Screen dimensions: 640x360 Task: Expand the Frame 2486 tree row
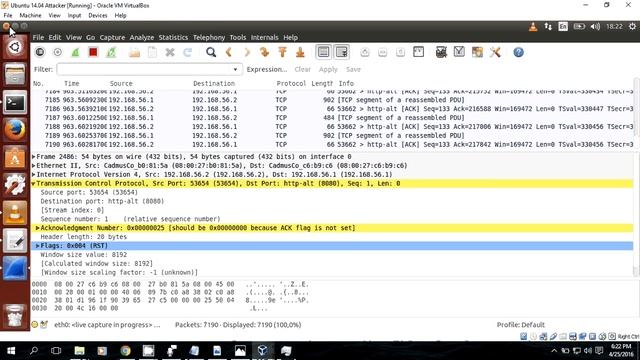pyautogui.click(x=34, y=157)
